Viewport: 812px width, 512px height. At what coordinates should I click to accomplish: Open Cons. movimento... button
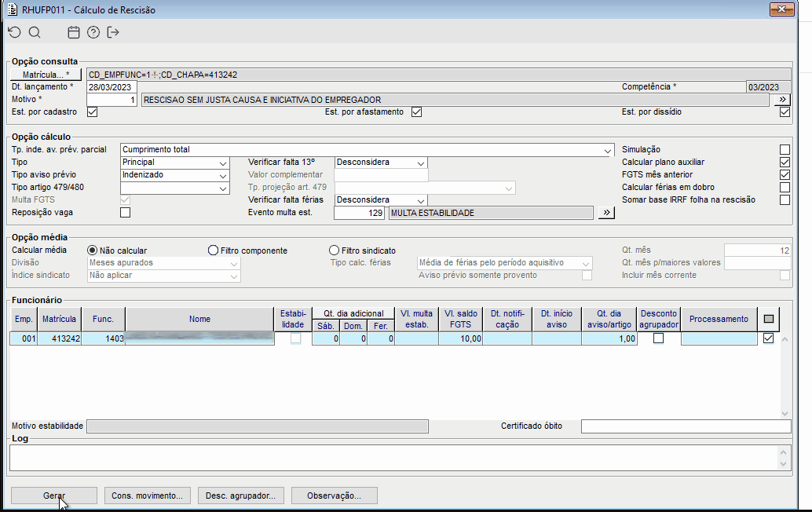[147, 496]
